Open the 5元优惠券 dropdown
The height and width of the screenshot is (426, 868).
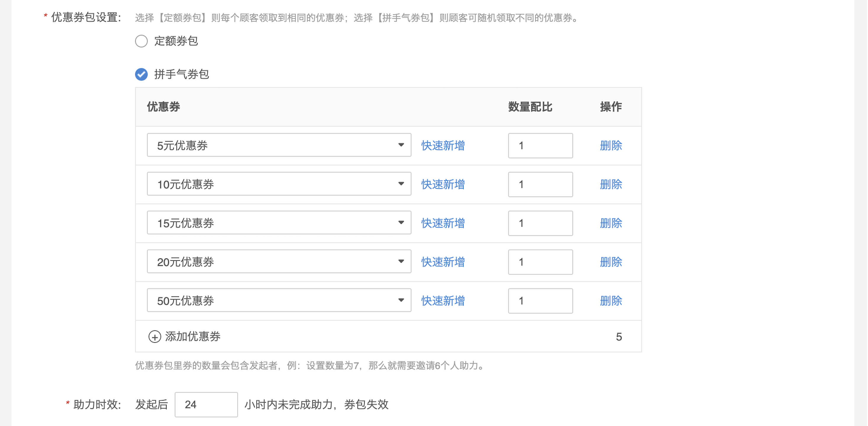pyautogui.click(x=279, y=145)
